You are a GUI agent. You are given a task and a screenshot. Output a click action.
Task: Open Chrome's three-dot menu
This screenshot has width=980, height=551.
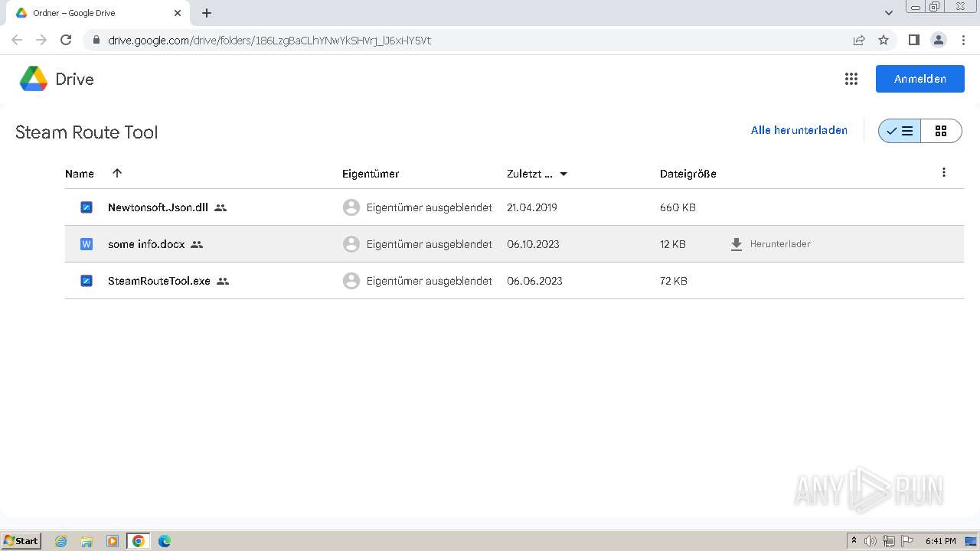pos(962,40)
